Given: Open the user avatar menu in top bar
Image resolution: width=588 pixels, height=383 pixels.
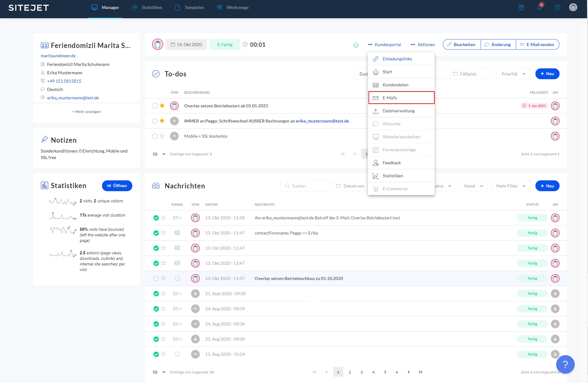Looking at the screenshot, I should (573, 7).
